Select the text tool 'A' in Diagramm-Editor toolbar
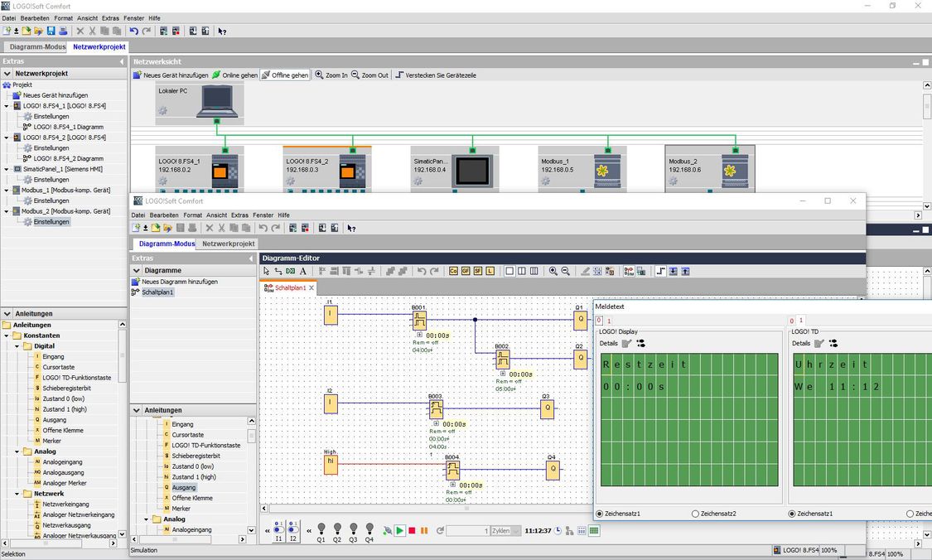This screenshot has width=932, height=560. click(303, 271)
